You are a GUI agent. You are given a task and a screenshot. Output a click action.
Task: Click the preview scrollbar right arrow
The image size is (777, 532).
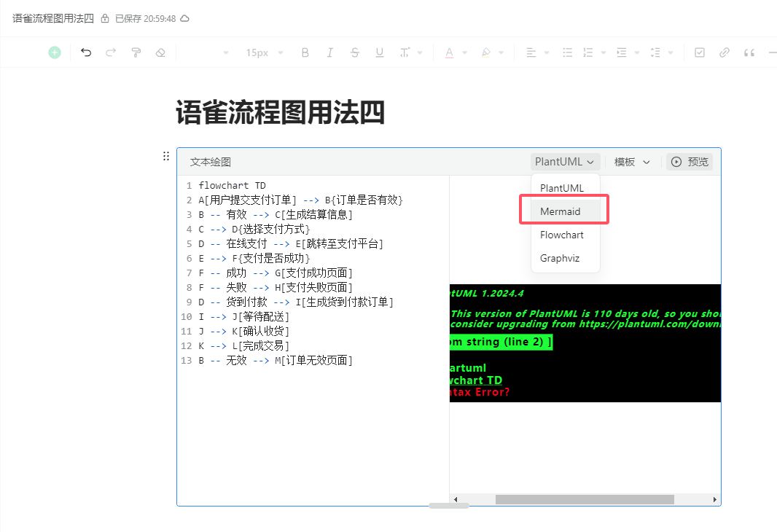(714, 499)
